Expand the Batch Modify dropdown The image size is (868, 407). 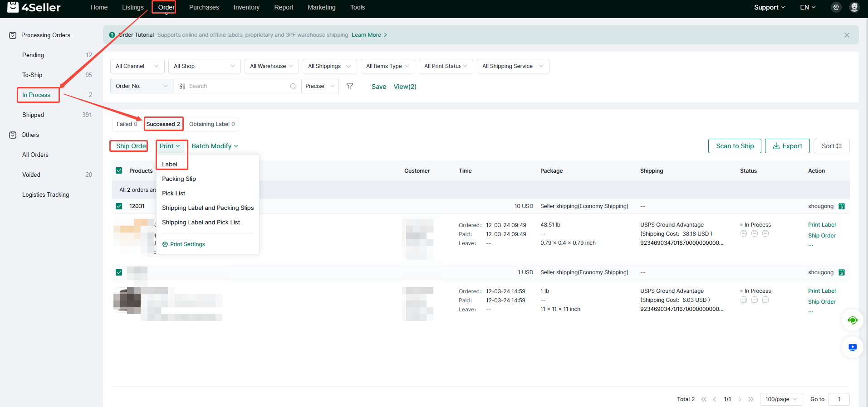click(215, 146)
